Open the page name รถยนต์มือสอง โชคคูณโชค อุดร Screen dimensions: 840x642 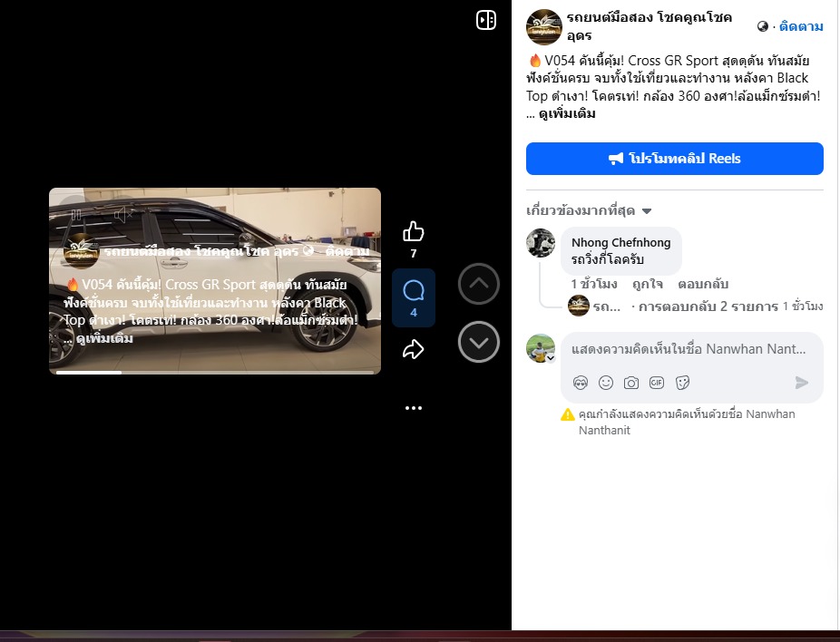click(x=649, y=26)
